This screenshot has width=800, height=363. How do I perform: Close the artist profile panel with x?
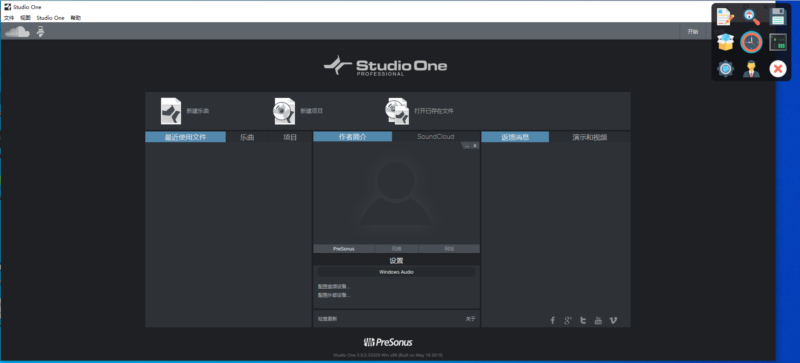point(475,146)
